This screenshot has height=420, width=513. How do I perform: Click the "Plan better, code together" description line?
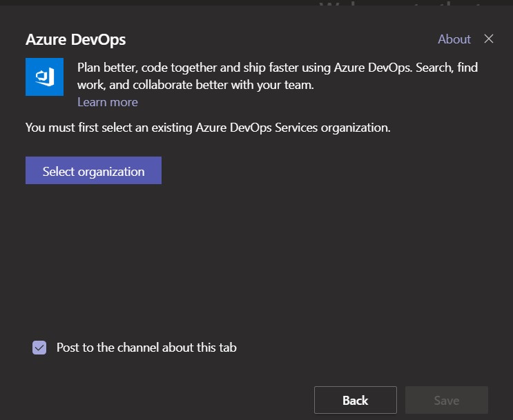tap(276, 68)
